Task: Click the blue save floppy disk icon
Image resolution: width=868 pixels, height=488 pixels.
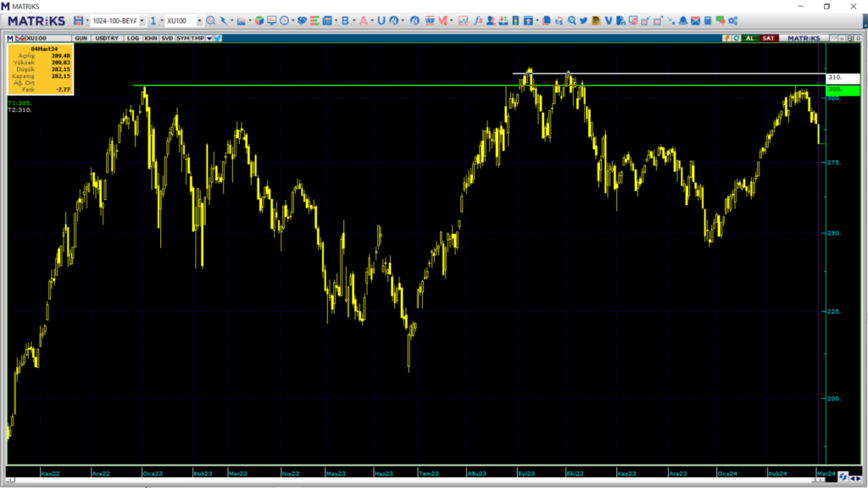Action: 79,20
